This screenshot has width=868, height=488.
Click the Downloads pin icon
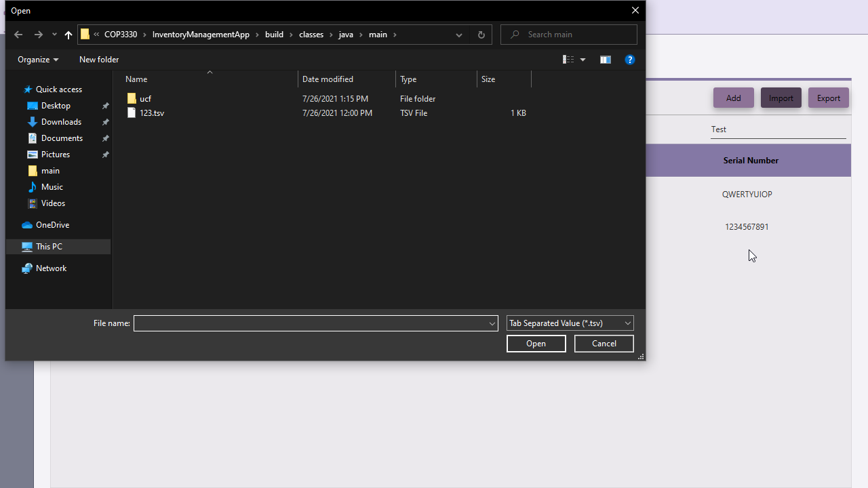[x=106, y=122]
